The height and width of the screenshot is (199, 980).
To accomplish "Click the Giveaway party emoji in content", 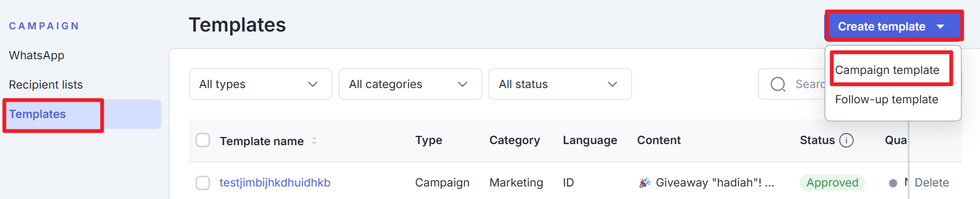I will click(644, 183).
